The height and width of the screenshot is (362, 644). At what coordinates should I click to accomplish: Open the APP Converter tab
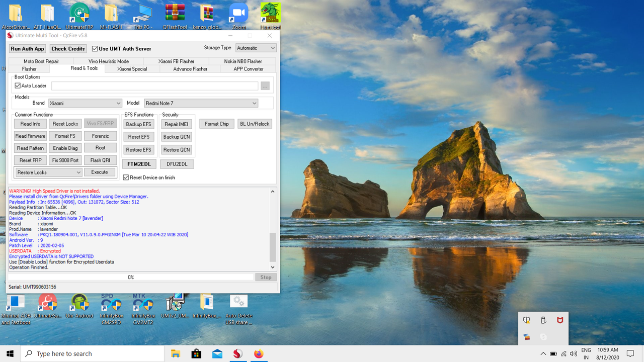pos(249,69)
